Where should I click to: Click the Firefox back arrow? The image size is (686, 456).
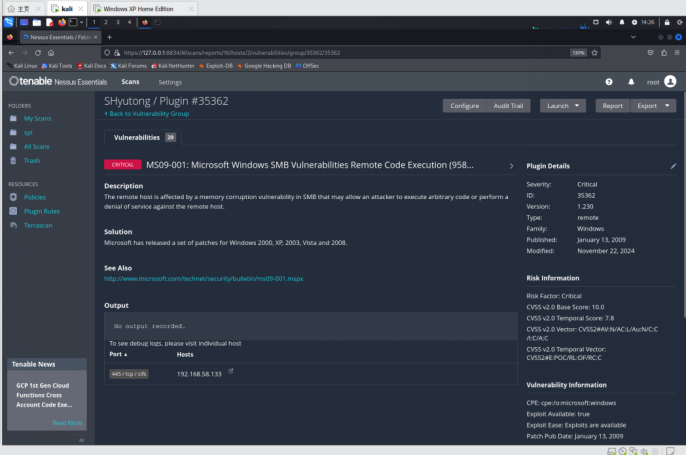11,53
